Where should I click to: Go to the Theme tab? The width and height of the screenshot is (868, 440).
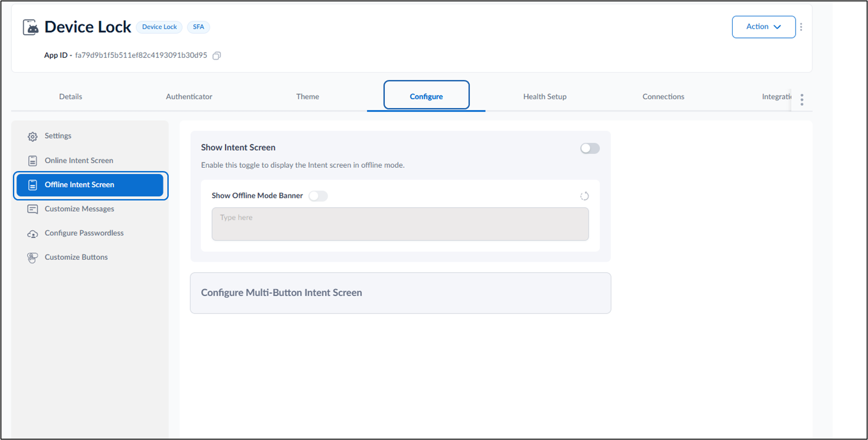308,97
